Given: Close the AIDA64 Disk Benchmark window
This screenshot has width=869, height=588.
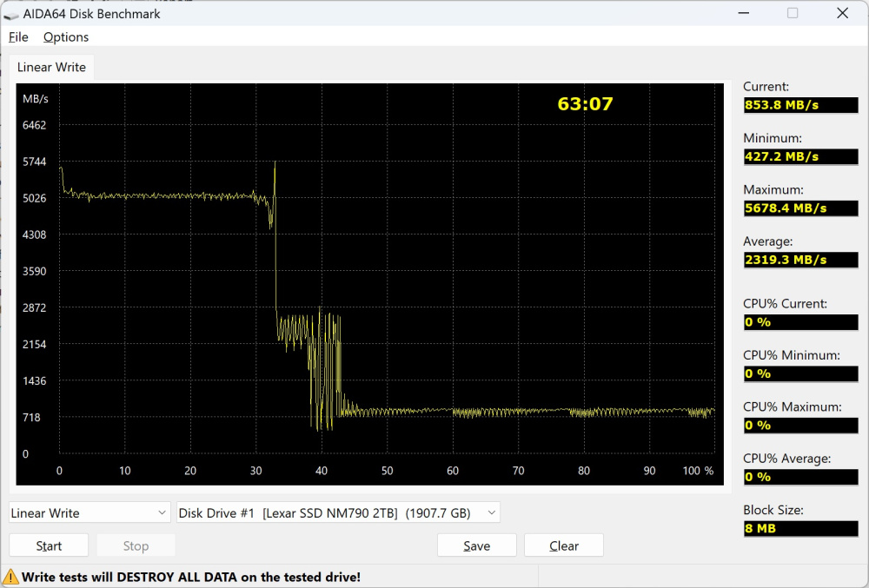Looking at the screenshot, I should pos(842,13).
